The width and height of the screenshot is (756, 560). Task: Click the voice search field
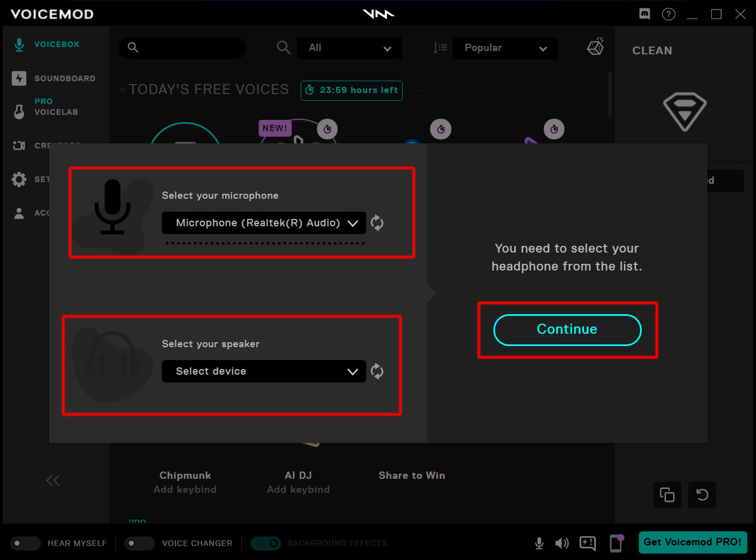tap(183, 48)
